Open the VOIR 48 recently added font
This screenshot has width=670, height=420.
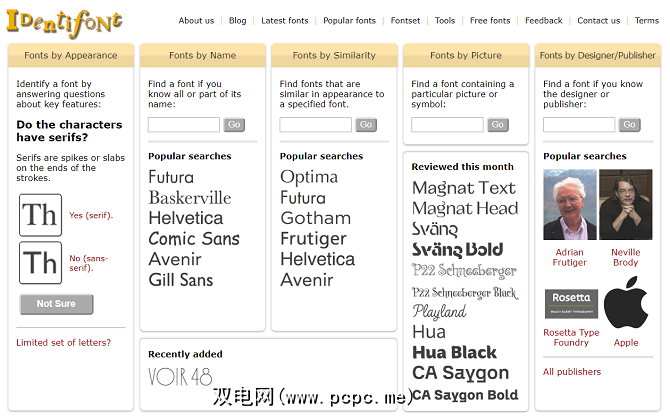coord(180,377)
